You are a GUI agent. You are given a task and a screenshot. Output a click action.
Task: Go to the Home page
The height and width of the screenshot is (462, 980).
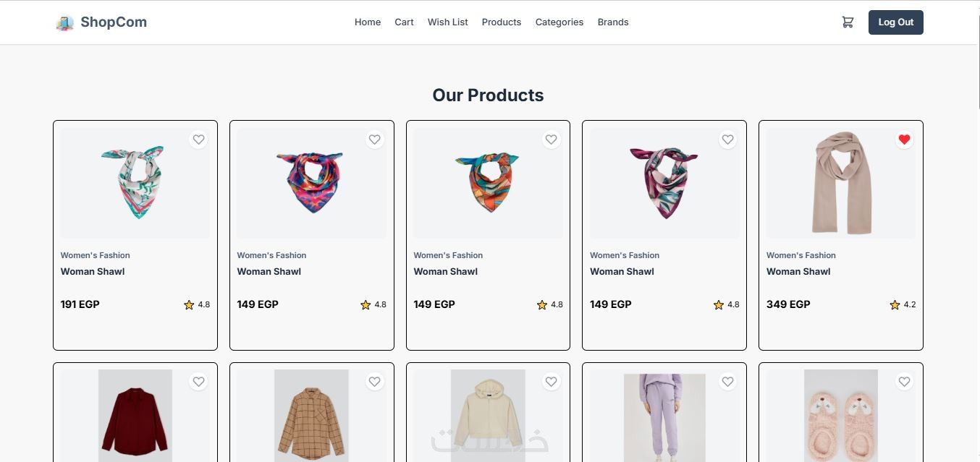pos(368,22)
